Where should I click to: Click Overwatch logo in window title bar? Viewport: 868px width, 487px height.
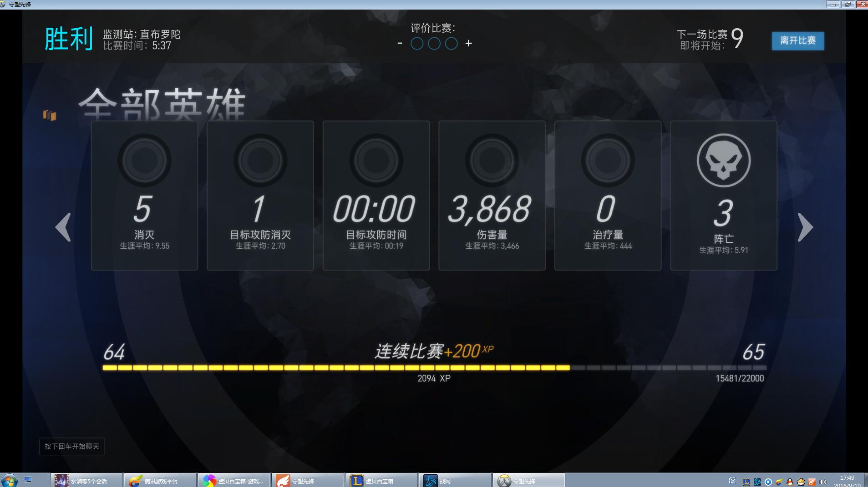click(3, 4)
